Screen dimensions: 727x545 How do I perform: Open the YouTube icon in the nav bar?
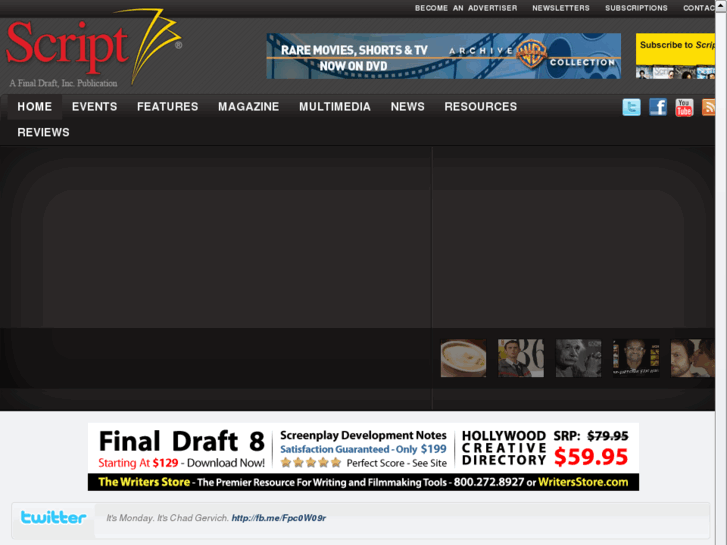tap(684, 107)
